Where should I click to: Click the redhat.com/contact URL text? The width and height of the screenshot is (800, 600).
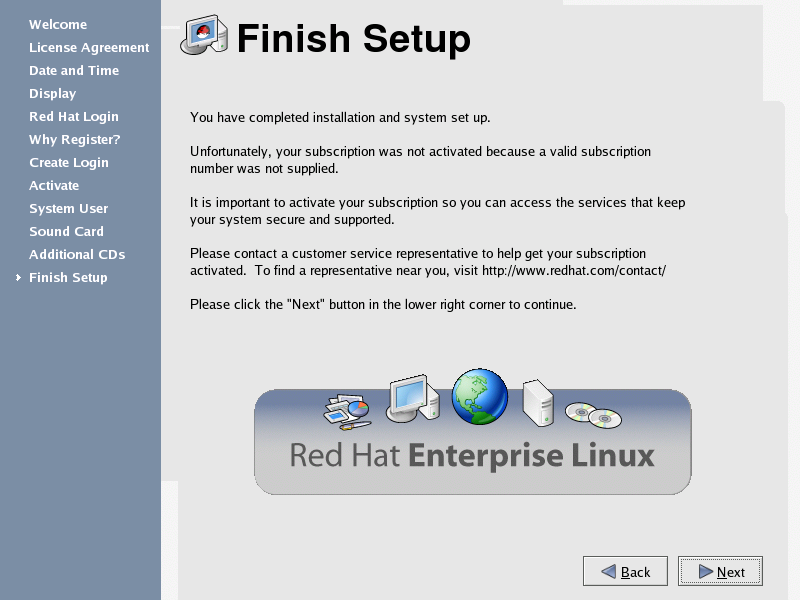573,271
